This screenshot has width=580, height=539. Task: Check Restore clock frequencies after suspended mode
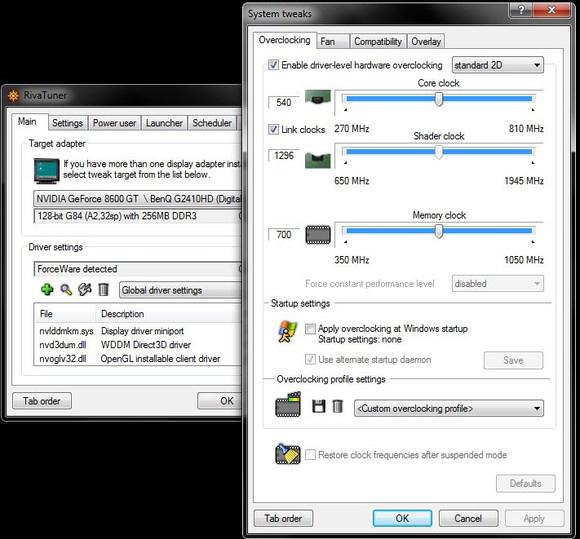point(310,454)
